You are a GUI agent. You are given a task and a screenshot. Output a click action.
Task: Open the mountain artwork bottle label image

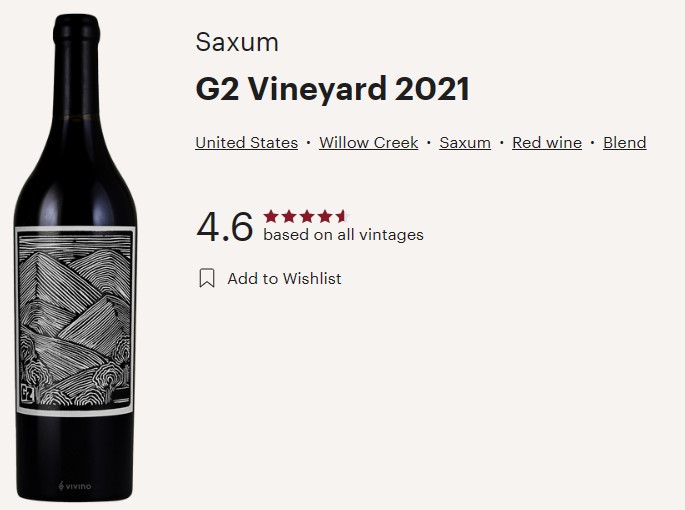tap(75, 321)
